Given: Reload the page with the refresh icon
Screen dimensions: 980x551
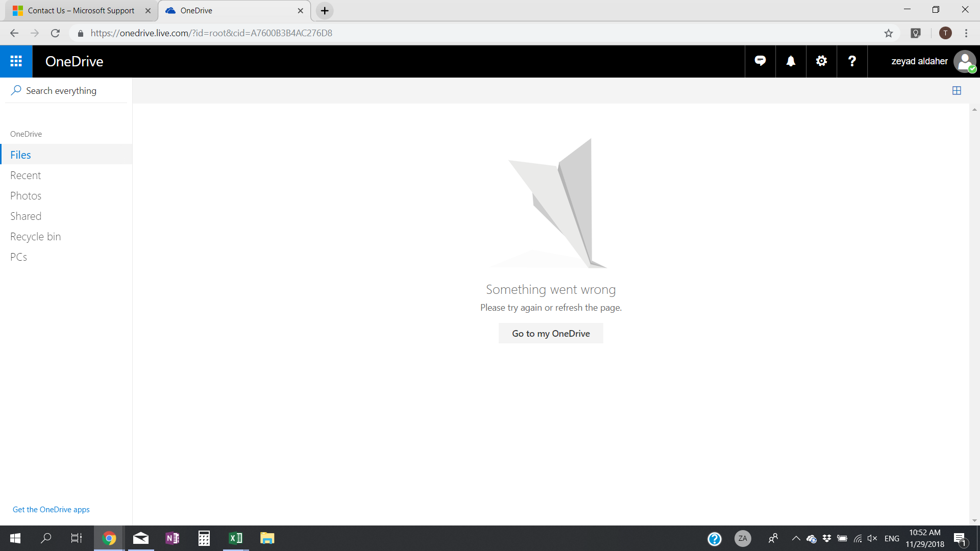Looking at the screenshot, I should pos(55,33).
